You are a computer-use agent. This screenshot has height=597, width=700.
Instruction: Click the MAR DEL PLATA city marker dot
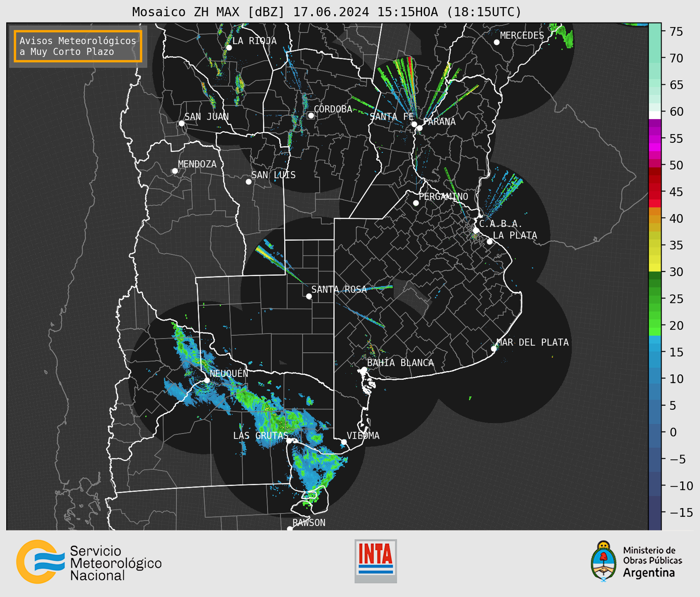[x=494, y=349]
